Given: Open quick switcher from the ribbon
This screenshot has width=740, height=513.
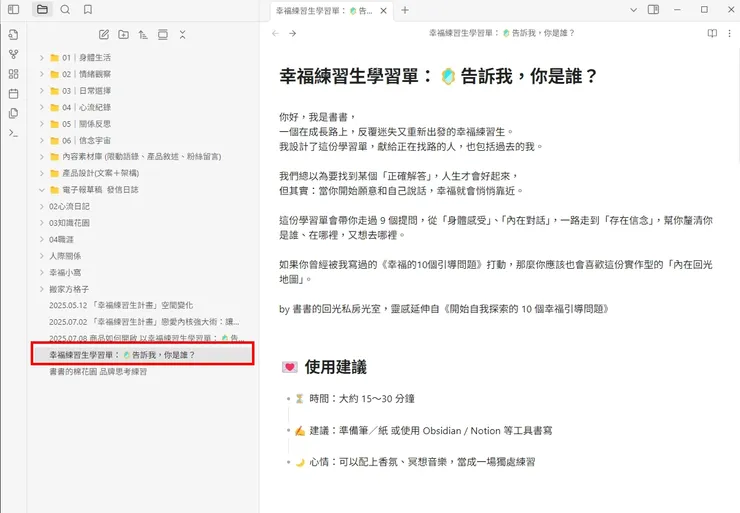Looking at the screenshot, I should click(14, 34).
